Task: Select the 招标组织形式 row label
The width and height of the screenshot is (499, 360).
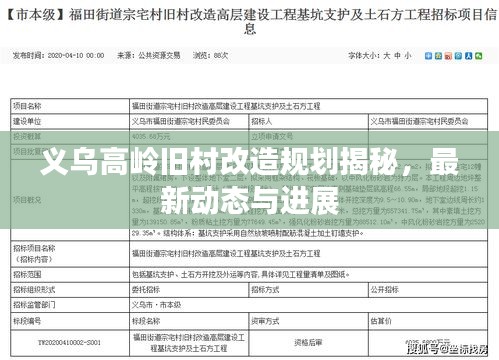Action: click(x=34, y=290)
